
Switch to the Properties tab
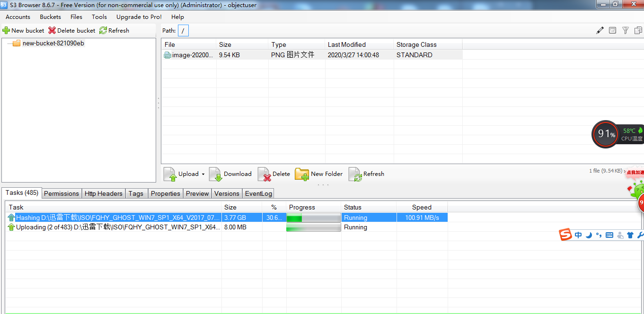click(x=166, y=193)
